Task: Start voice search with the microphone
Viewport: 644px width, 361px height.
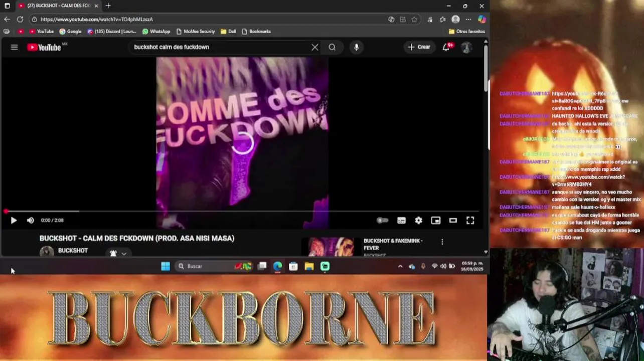Action: point(357,47)
